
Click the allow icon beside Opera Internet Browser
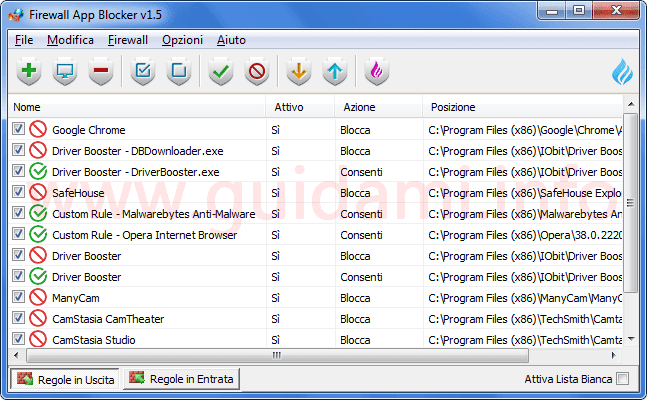tap(38, 235)
